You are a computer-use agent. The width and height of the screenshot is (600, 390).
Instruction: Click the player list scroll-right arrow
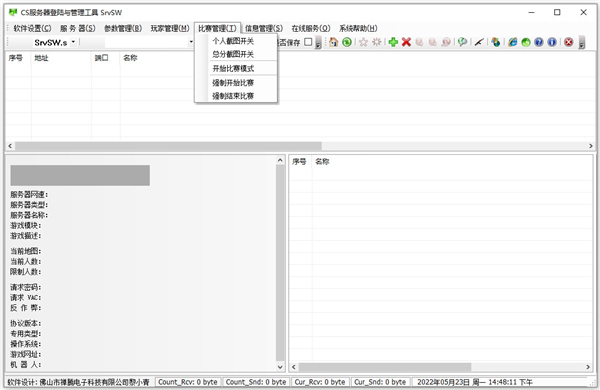pos(588,367)
